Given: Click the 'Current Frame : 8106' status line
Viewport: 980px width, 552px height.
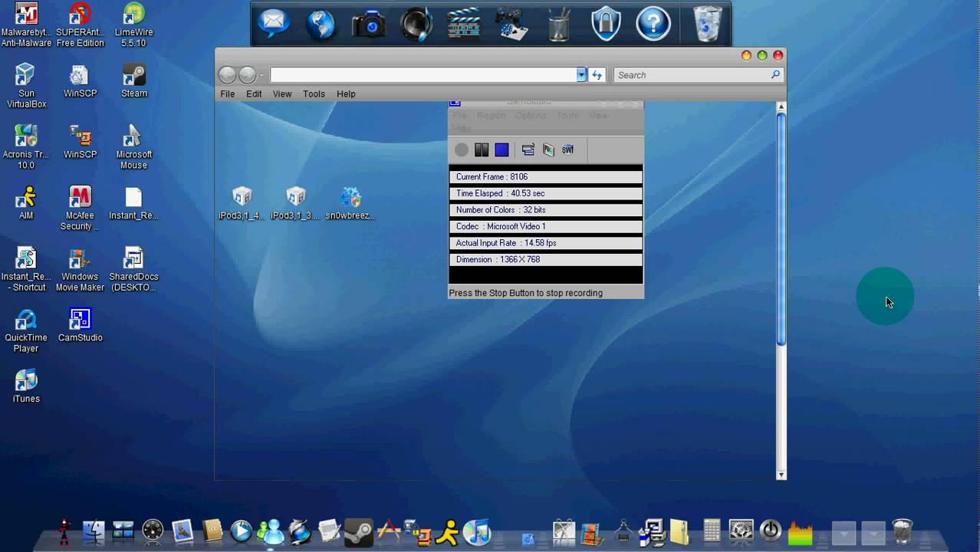Looking at the screenshot, I should [x=546, y=176].
